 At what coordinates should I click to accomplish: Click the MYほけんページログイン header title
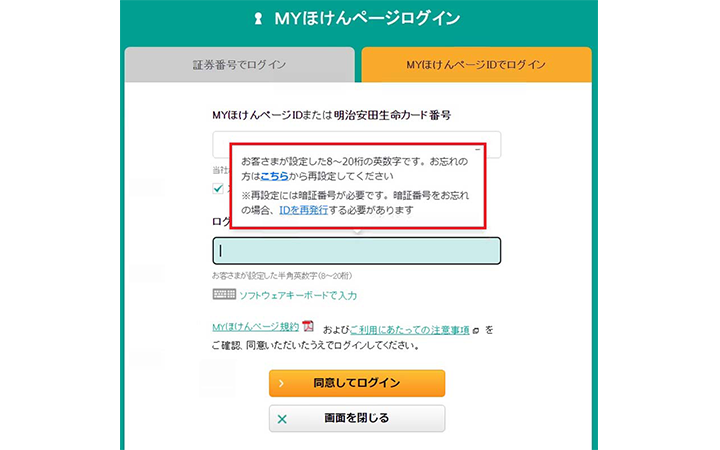(368, 19)
